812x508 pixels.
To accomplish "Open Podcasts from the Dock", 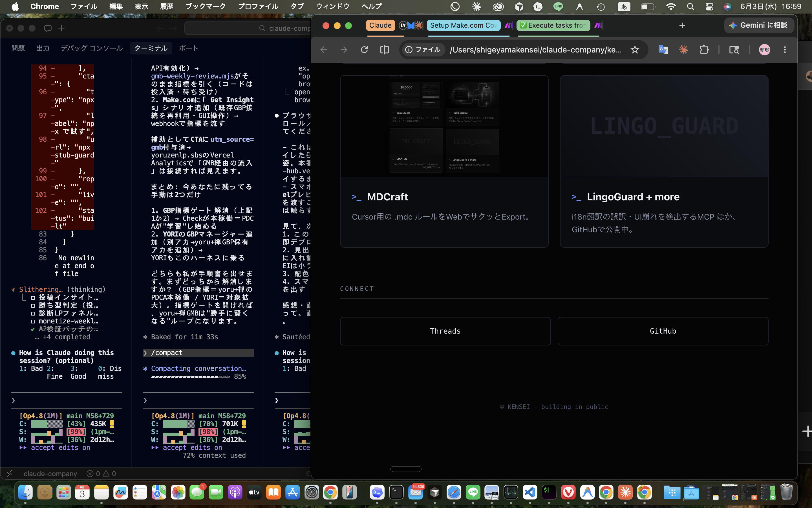I will pyautogui.click(x=235, y=492).
